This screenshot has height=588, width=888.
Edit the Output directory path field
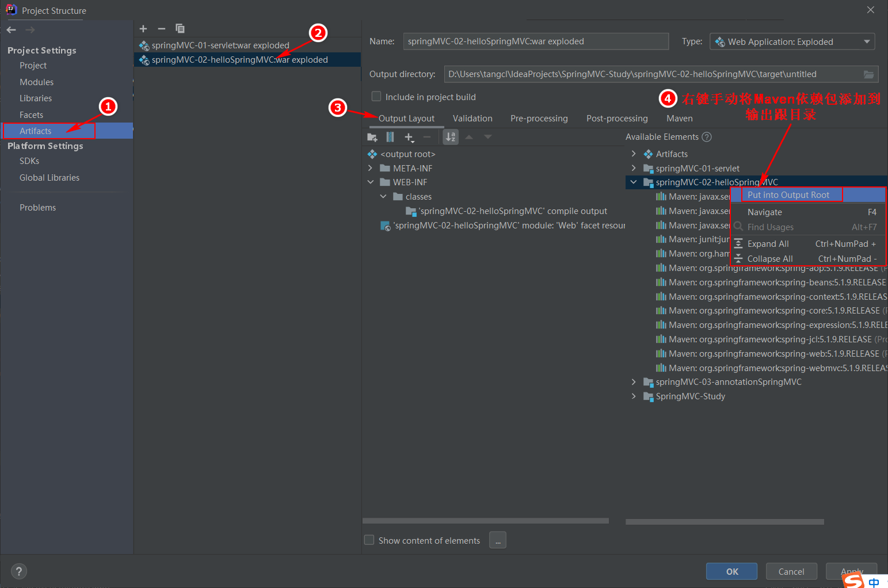pos(653,74)
